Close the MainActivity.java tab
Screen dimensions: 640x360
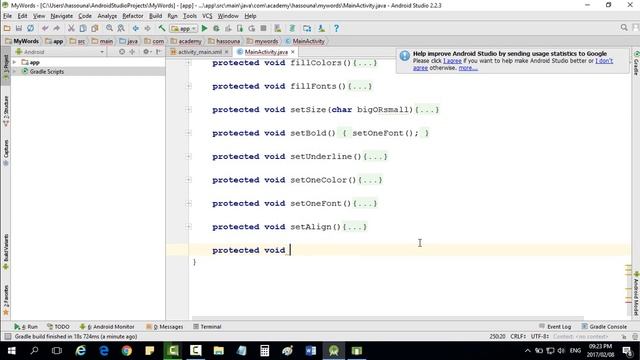pos(293,52)
